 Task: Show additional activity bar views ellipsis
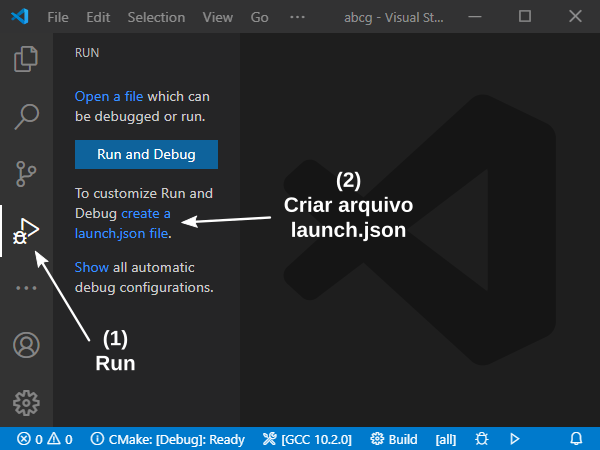click(x=26, y=288)
